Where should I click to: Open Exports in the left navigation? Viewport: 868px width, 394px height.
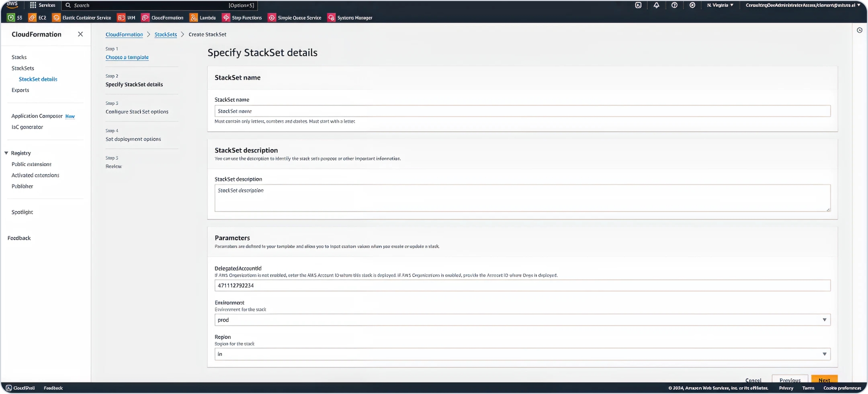coord(20,90)
